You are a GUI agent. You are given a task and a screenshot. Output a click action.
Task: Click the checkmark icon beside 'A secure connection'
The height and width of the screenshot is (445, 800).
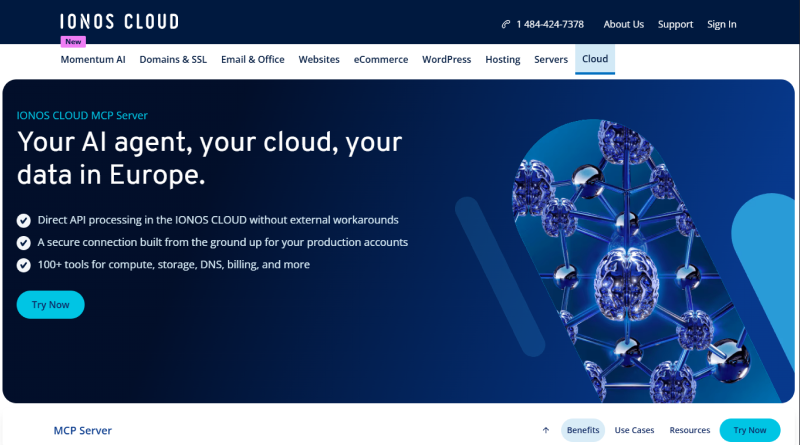click(x=23, y=243)
